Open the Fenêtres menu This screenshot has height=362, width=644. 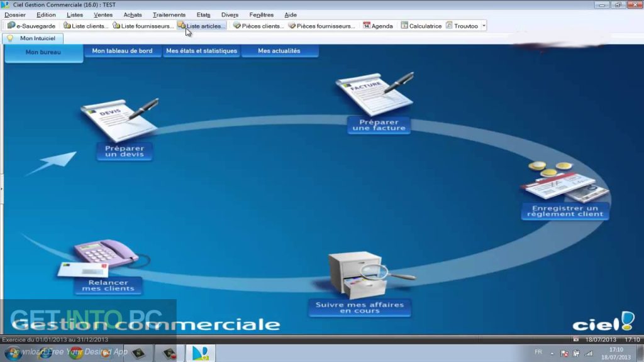(x=261, y=15)
